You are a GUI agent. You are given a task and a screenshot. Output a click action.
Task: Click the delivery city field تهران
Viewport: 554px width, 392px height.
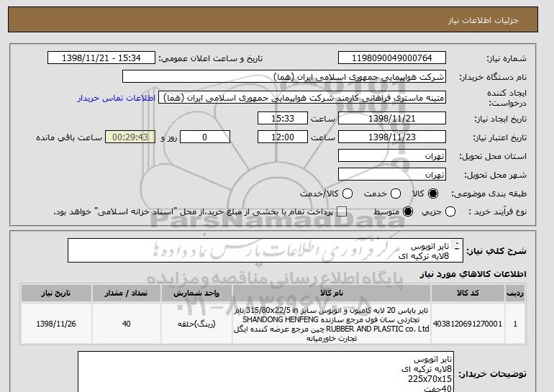392,175
